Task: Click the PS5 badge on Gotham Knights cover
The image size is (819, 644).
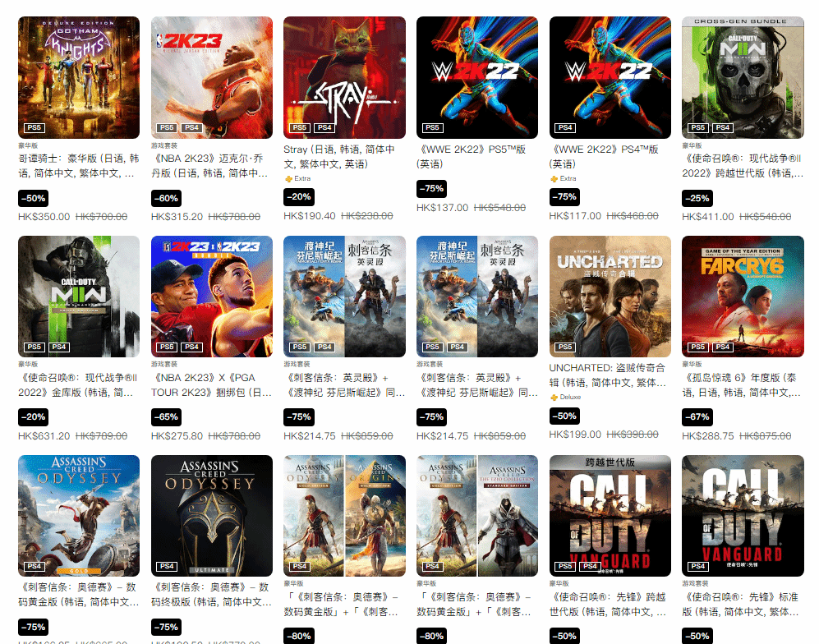Action: tap(34, 127)
